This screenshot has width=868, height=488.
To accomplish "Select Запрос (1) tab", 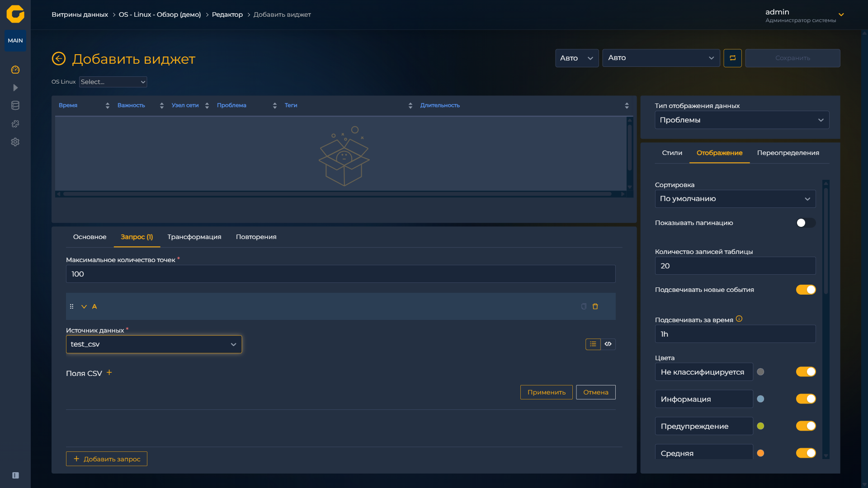I will click(137, 237).
